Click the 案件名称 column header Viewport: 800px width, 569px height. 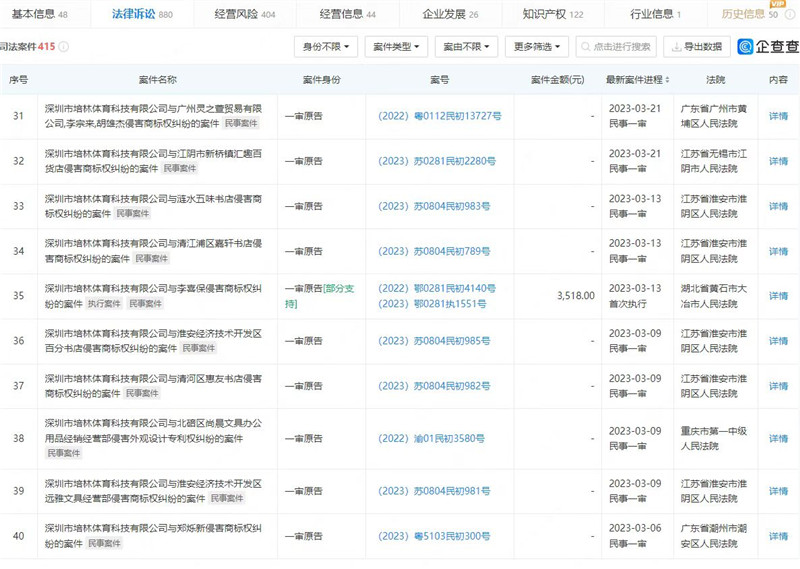(x=158, y=80)
